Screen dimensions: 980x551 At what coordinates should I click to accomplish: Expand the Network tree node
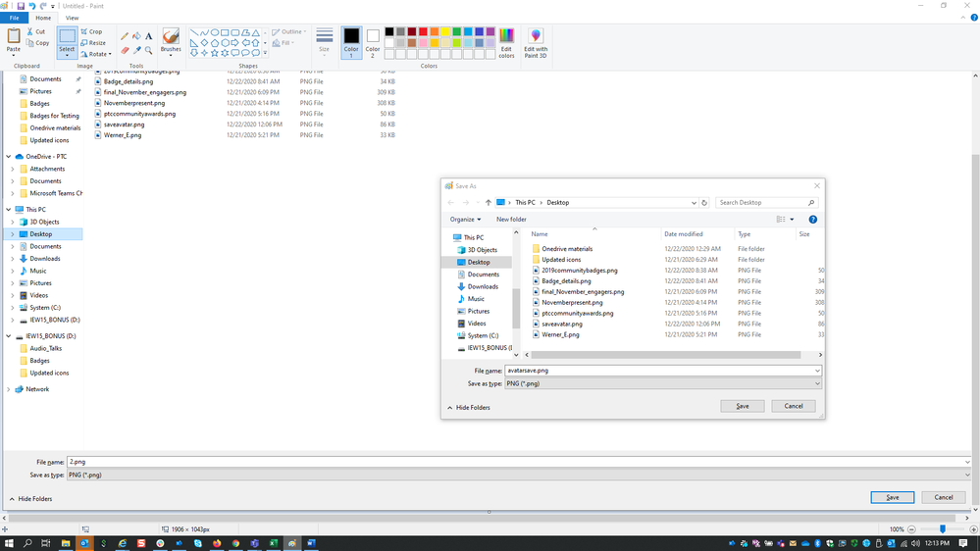tap(9, 389)
